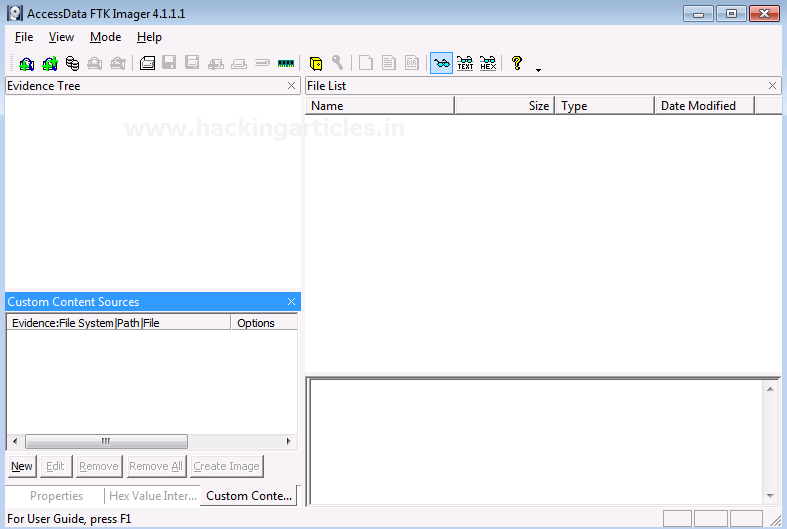Click the Options column header
Viewport: 787px width, 529px height.
pos(264,323)
